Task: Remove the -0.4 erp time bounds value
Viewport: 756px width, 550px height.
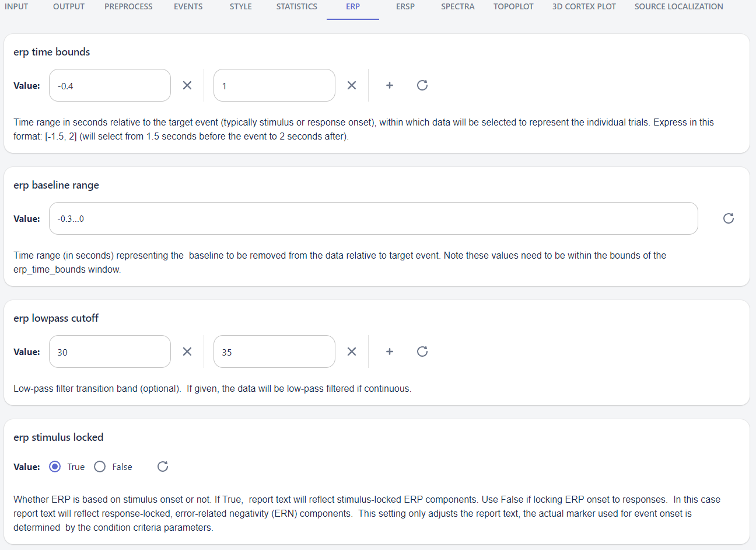Action: (x=187, y=85)
